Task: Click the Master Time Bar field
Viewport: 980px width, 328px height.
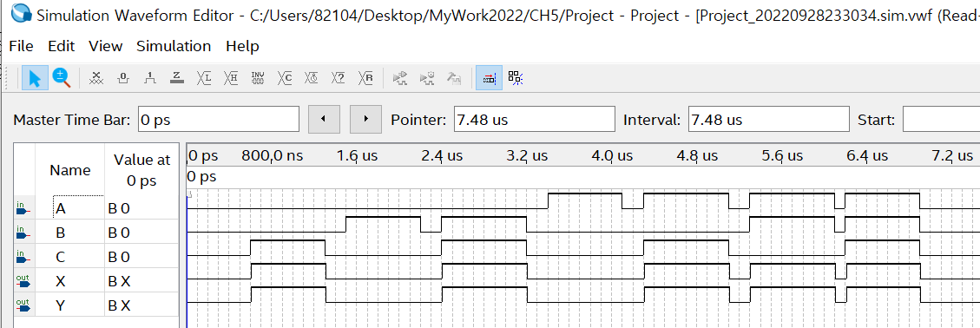Action: [218, 120]
